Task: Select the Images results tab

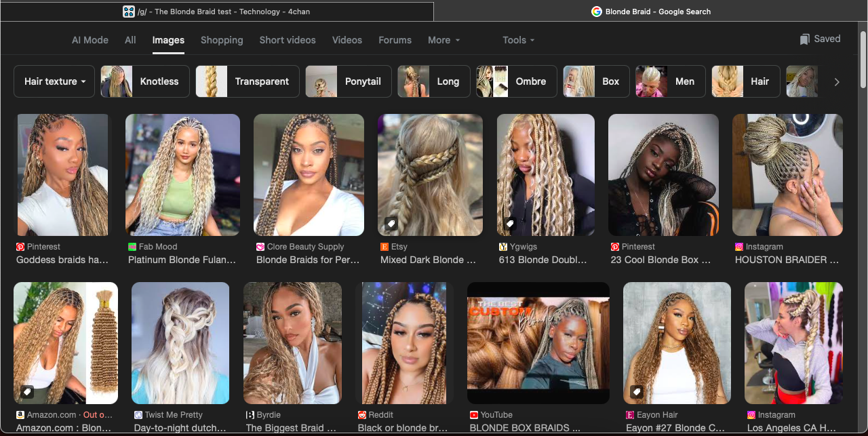Action: click(x=168, y=40)
